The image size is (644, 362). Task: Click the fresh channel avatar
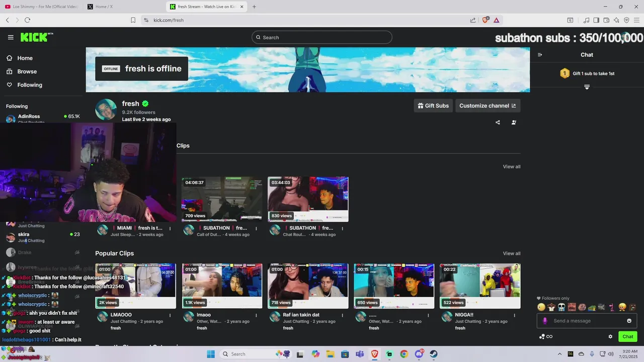(106, 110)
